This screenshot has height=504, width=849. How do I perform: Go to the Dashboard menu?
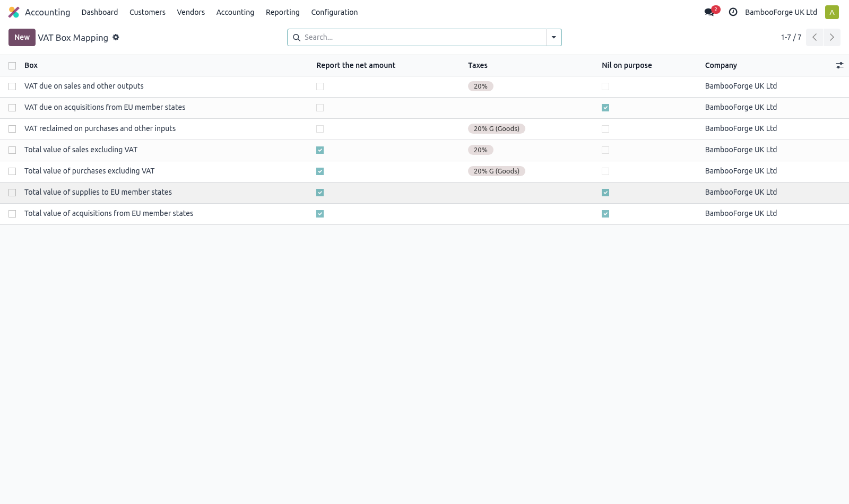[100, 12]
